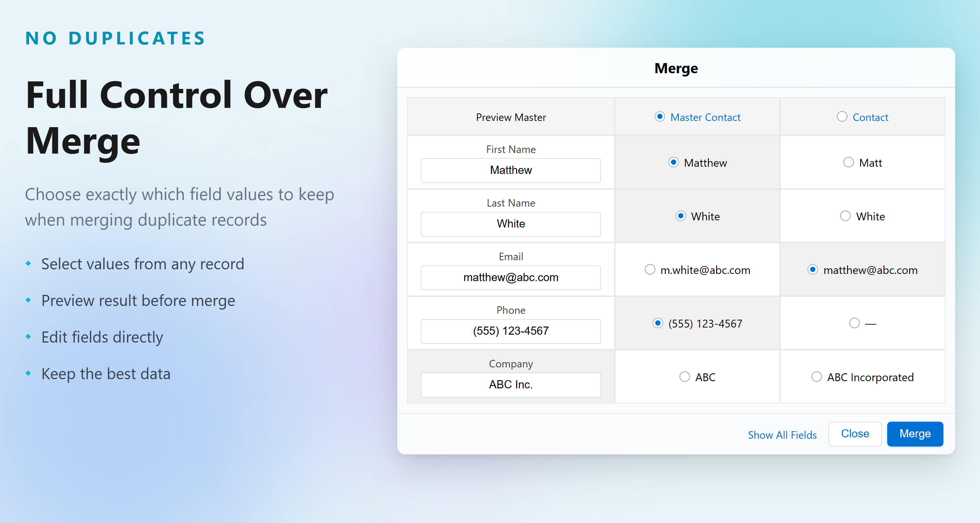
Task: Select the Contact column radio button
Action: pos(841,116)
